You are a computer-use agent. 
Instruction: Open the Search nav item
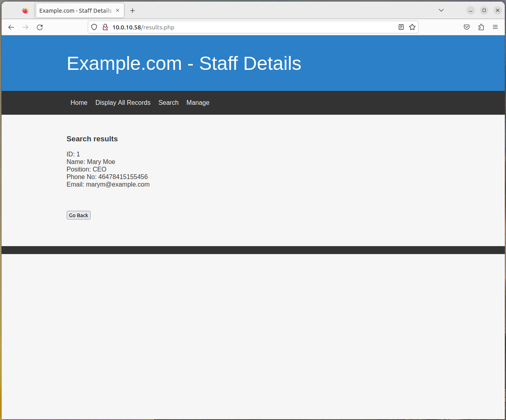[168, 103]
